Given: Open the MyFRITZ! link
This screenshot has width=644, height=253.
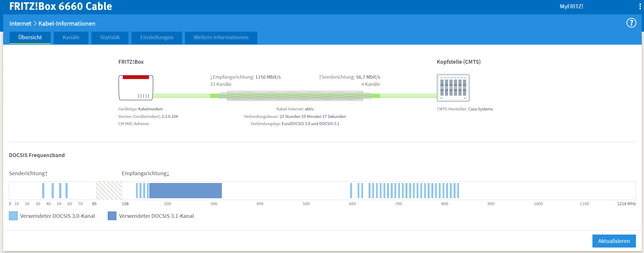Looking at the screenshot, I should 571,6.
